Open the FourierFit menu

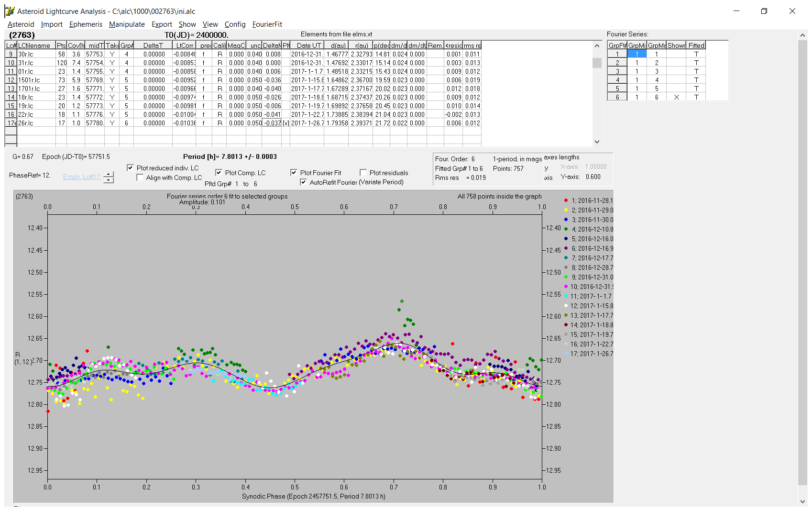(267, 24)
